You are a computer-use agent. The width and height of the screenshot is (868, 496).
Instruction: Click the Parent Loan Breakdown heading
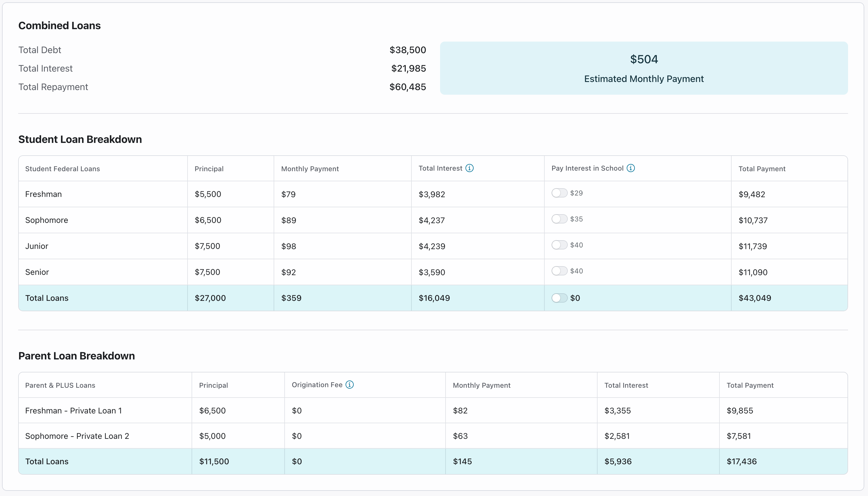click(77, 356)
